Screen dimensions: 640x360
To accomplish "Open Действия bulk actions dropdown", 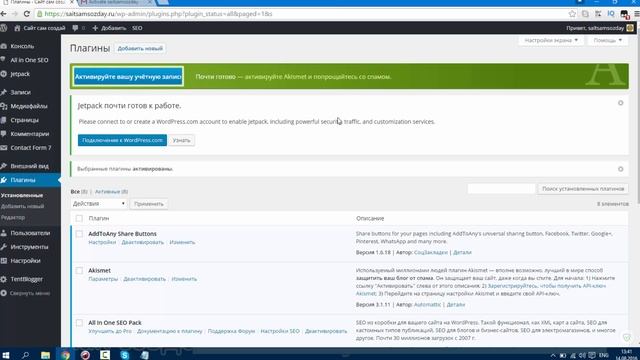I will pos(98,204).
